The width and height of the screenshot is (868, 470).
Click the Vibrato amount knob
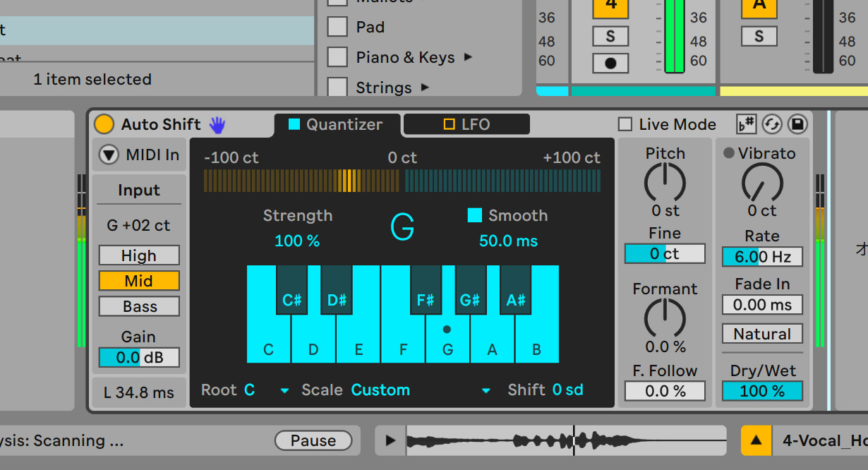762,183
